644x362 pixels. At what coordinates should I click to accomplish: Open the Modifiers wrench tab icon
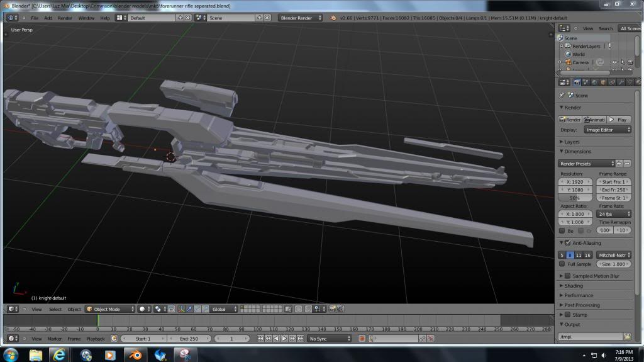tap(621, 82)
